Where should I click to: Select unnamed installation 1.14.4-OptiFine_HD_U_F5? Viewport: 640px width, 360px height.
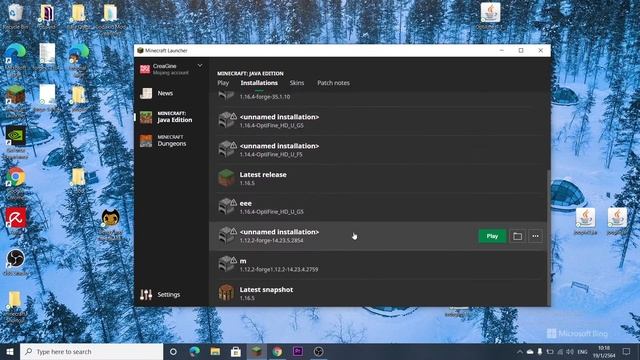(x=378, y=150)
